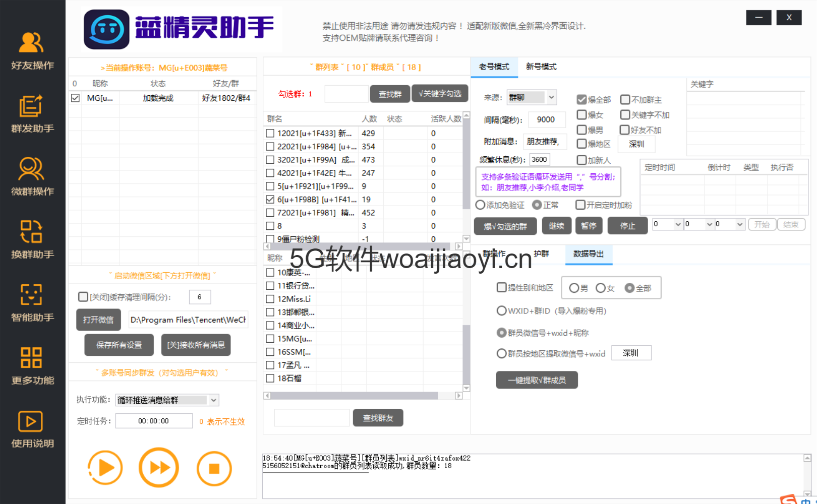817x504 pixels.
Task: Enable the 开启定时加粉 checkbox
Action: point(580,205)
